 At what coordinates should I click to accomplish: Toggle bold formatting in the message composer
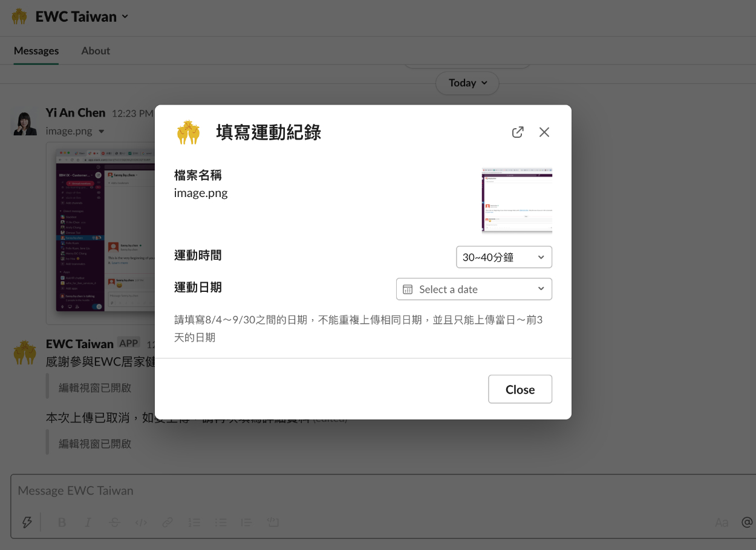62,522
